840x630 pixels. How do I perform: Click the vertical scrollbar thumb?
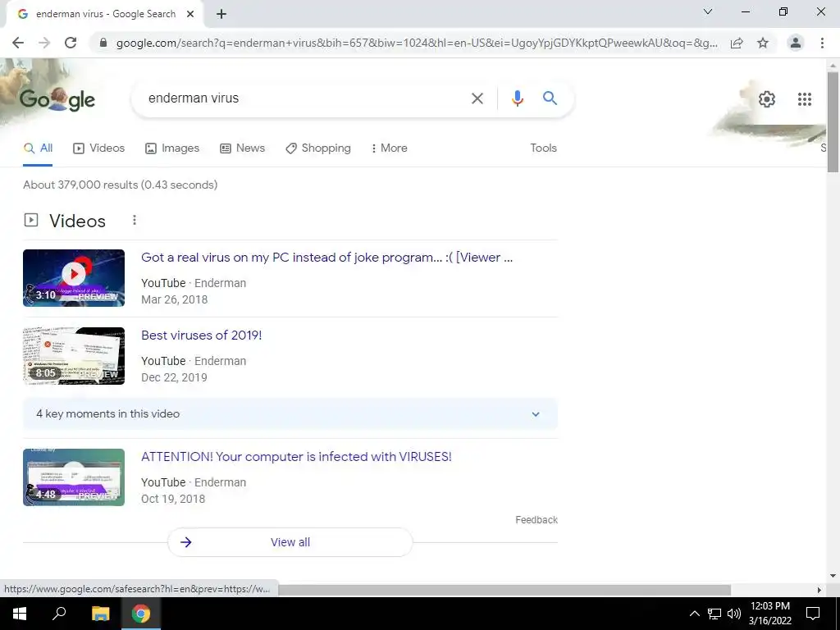(833, 122)
